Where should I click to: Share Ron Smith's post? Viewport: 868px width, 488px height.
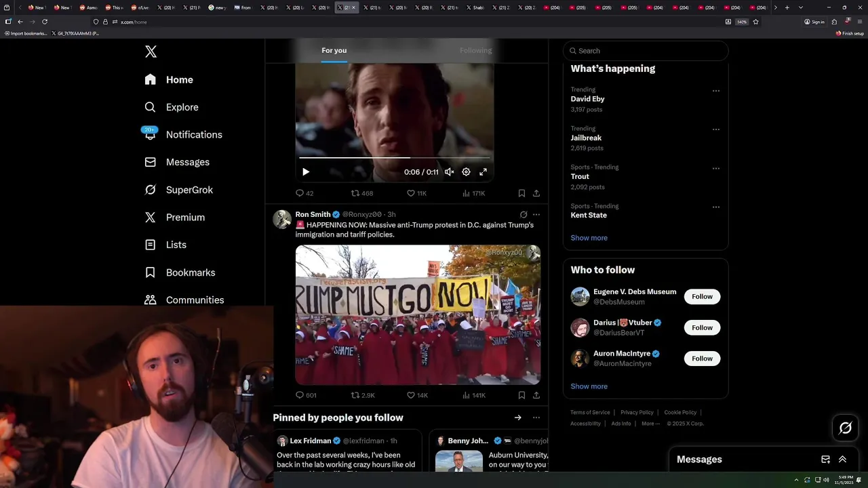click(536, 395)
